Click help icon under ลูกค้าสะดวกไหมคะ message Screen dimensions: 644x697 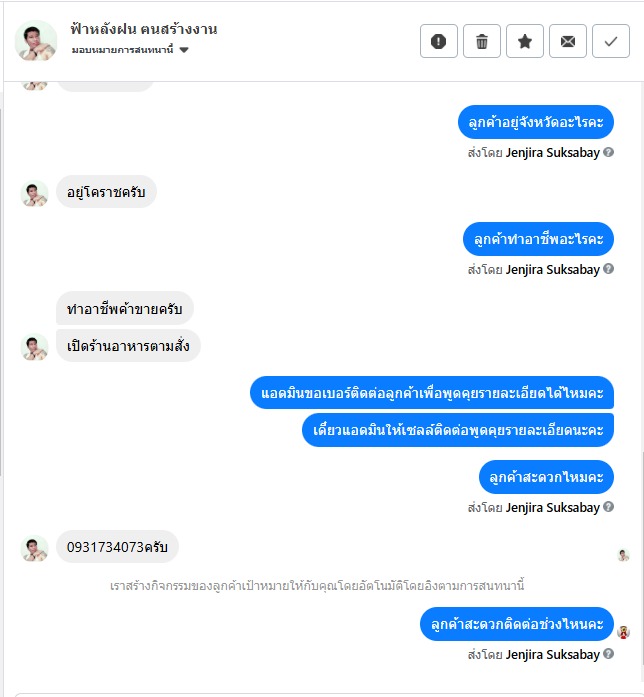[609, 507]
